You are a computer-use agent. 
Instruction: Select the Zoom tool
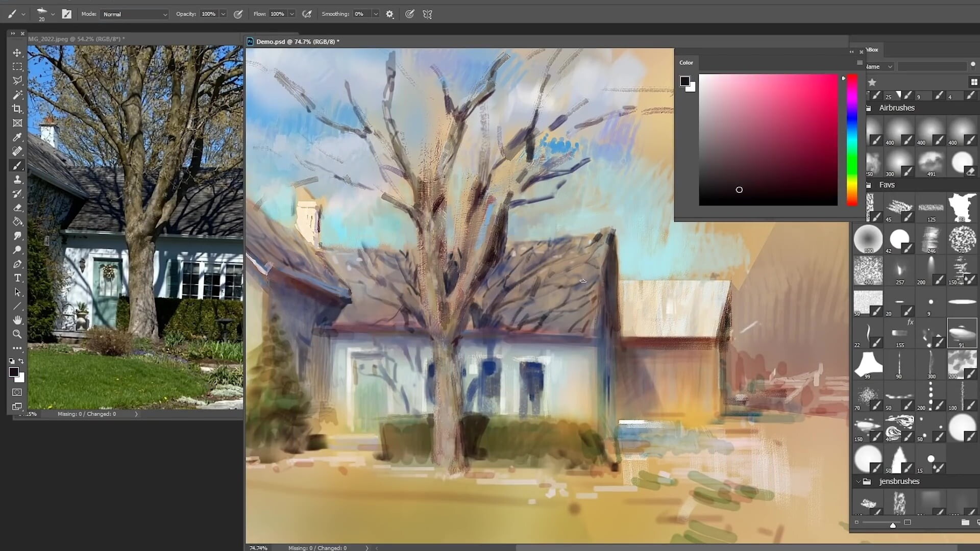click(x=17, y=334)
